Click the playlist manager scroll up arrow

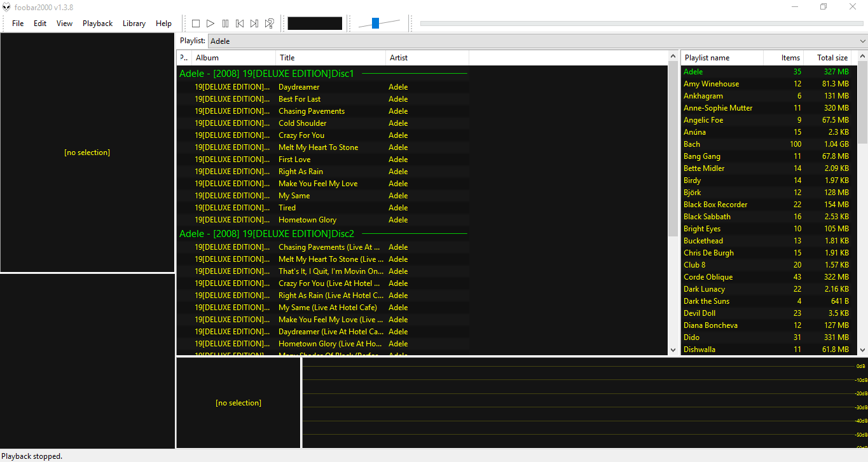863,57
